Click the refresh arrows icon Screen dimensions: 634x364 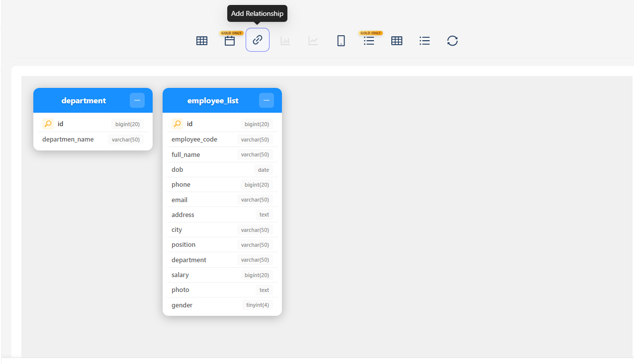[x=453, y=41]
